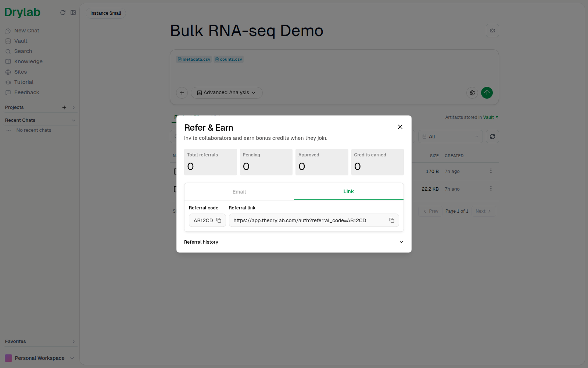Expand the Favorites section
Screen dimensions: 588x368
coord(73,342)
